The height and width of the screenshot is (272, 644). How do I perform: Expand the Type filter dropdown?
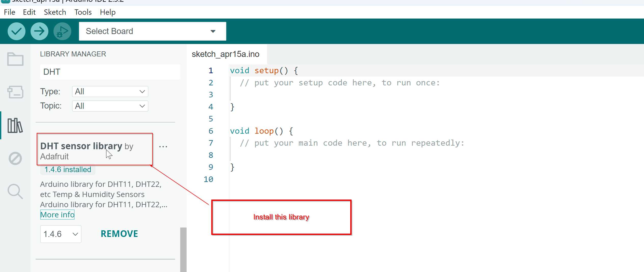[110, 92]
